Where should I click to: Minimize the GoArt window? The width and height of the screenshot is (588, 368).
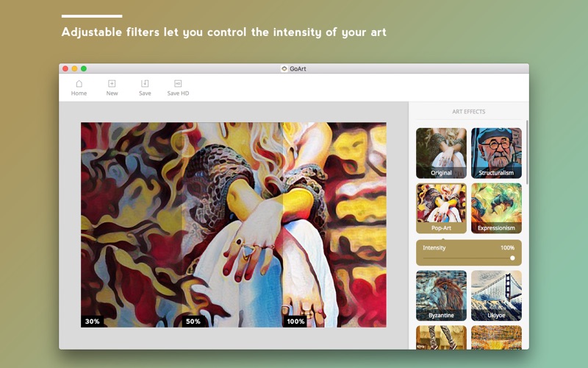point(74,68)
